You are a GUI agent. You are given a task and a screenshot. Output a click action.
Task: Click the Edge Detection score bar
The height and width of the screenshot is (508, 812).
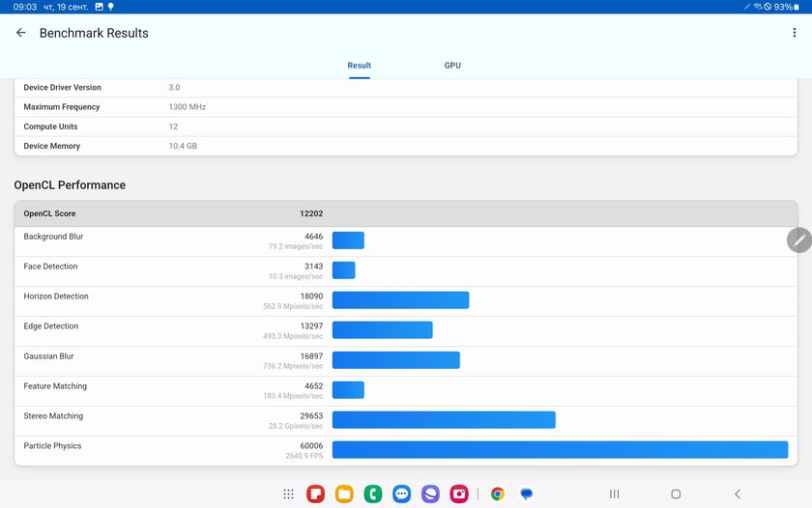(x=382, y=330)
